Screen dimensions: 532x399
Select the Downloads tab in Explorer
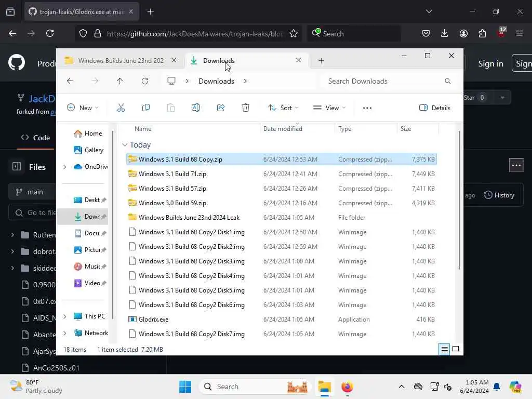(247, 60)
